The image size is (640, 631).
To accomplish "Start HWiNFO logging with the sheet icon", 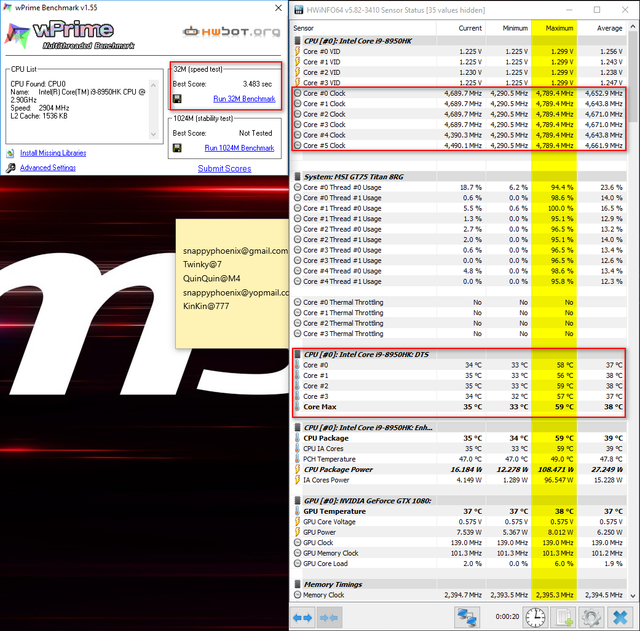I will point(563,618).
